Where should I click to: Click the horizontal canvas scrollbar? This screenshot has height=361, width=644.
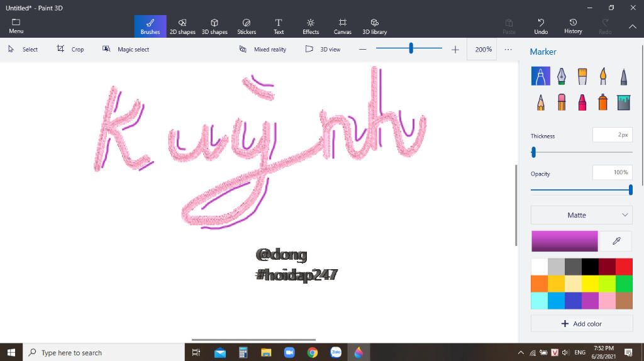click(253, 340)
